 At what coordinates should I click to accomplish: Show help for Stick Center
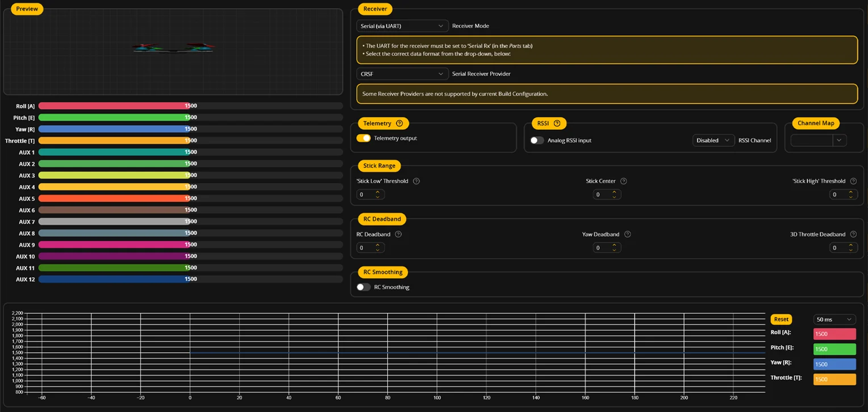pyautogui.click(x=624, y=181)
